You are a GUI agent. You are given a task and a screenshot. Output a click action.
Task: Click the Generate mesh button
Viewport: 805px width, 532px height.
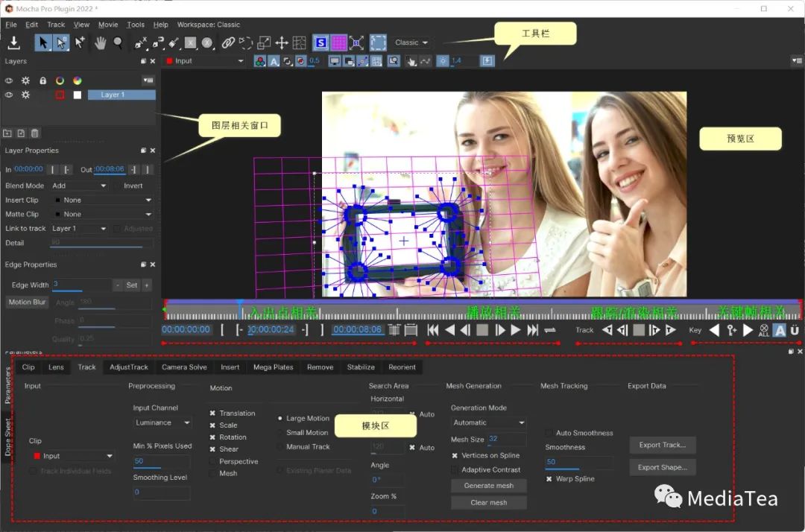489,486
